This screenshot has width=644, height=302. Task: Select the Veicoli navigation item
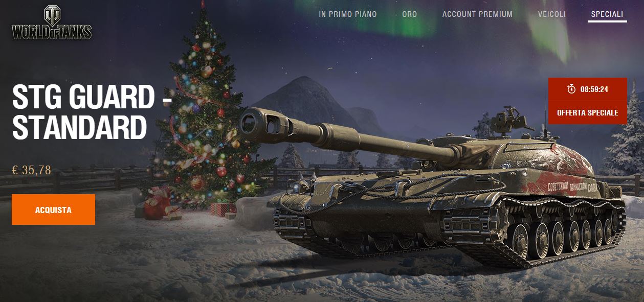[552, 14]
